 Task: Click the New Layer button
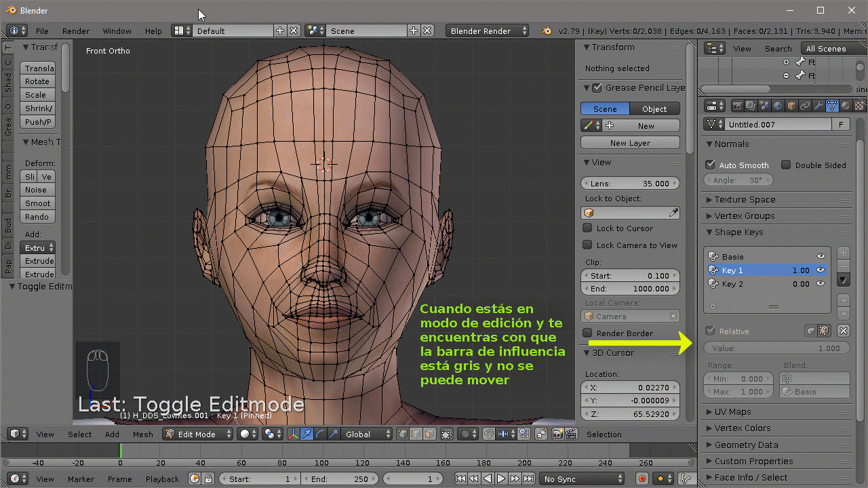(x=630, y=143)
